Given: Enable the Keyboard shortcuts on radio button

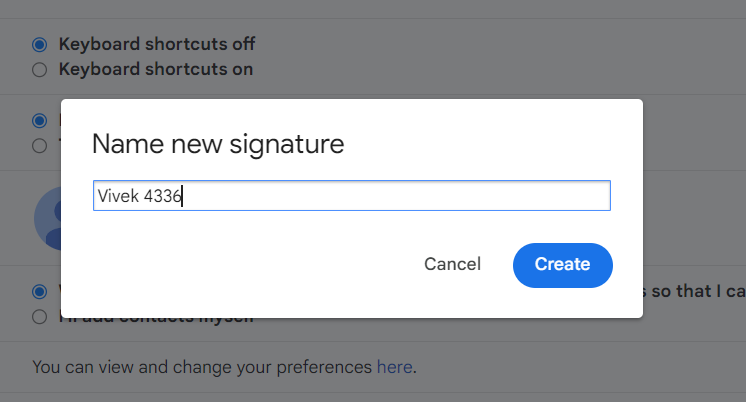Looking at the screenshot, I should [39, 70].
